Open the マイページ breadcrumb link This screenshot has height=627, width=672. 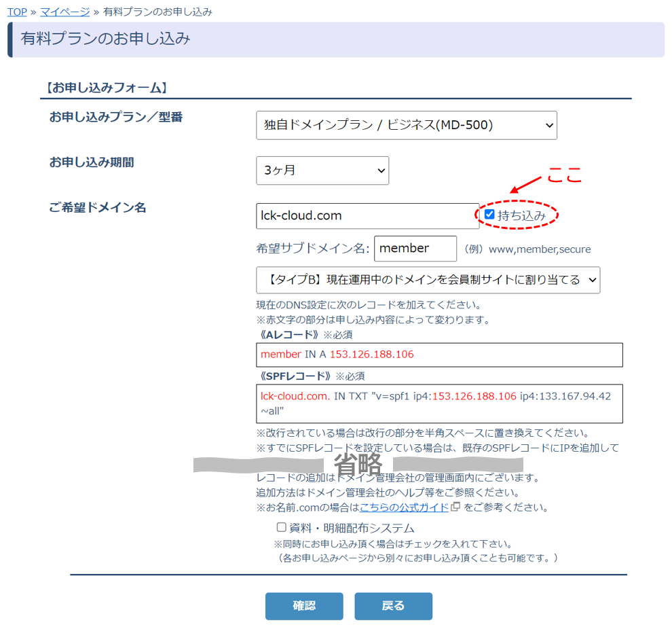(64, 12)
